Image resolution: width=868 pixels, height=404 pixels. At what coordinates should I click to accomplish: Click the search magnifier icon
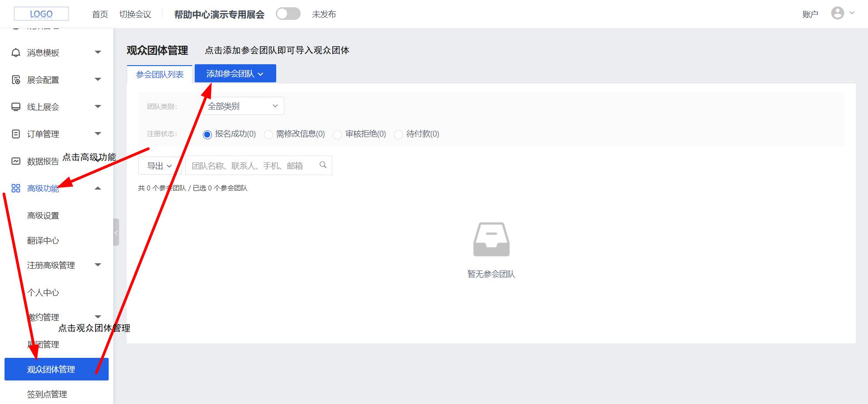pyautogui.click(x=323, y=165)
